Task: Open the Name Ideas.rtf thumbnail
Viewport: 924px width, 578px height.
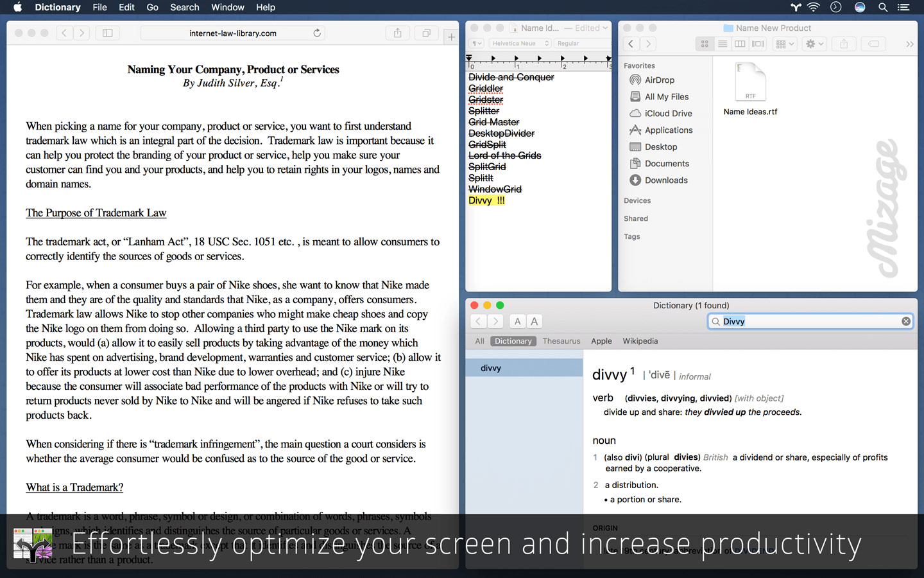Action: point(751,82)
